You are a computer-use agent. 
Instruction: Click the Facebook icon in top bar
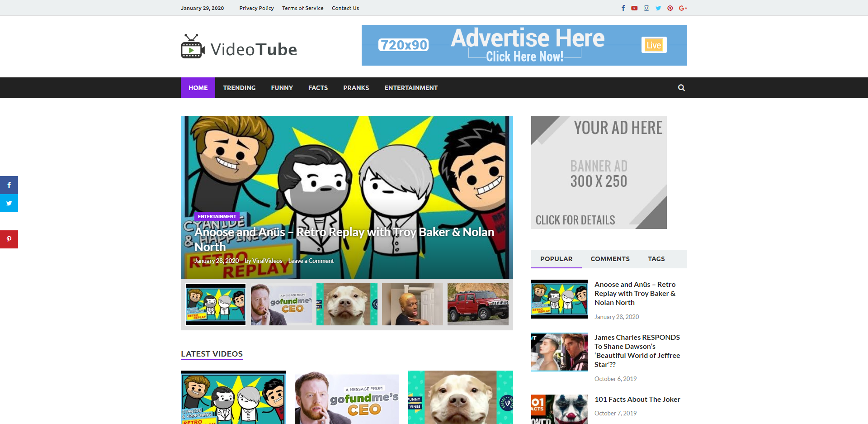[x=623, y=8]
